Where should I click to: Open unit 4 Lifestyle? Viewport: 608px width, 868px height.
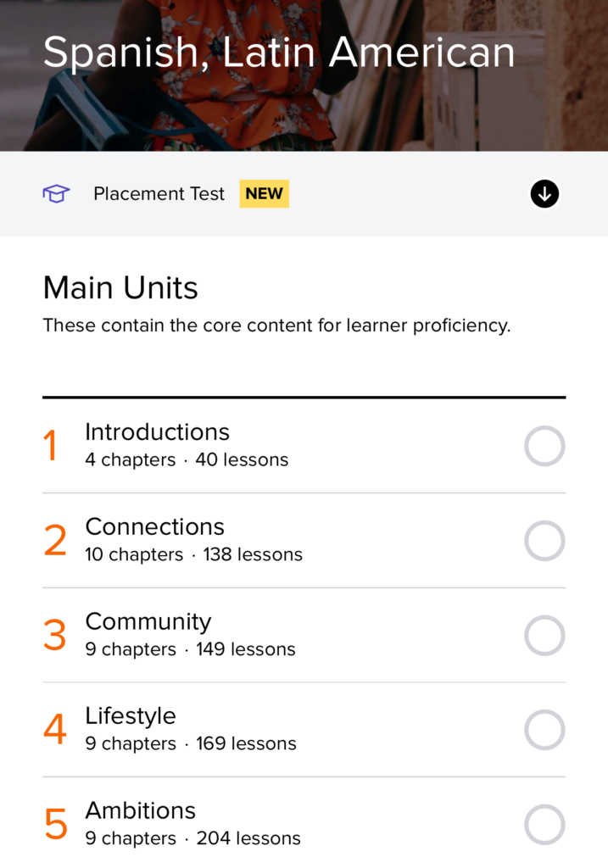pos(131,716)
